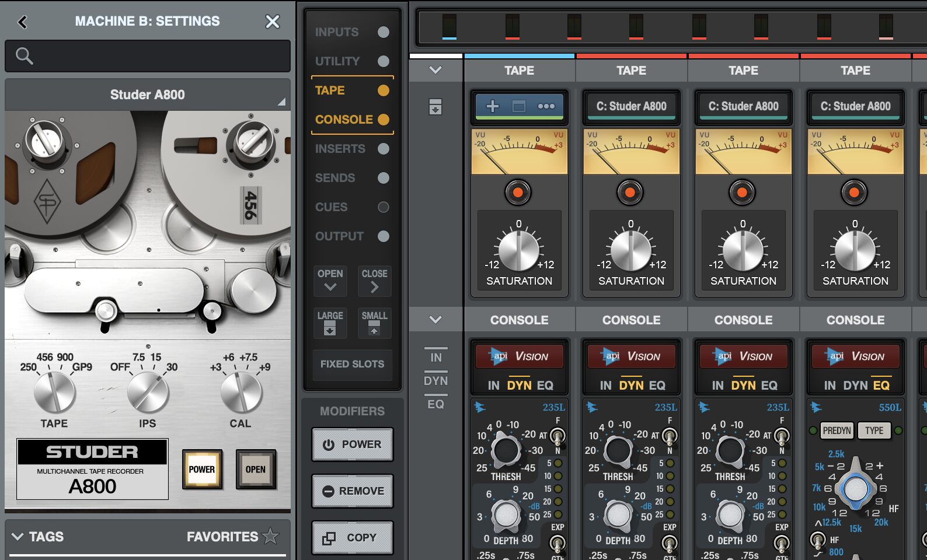Click the first channel's TAPE row header
Screen dimensions: 927x560
tap(520, 71)
